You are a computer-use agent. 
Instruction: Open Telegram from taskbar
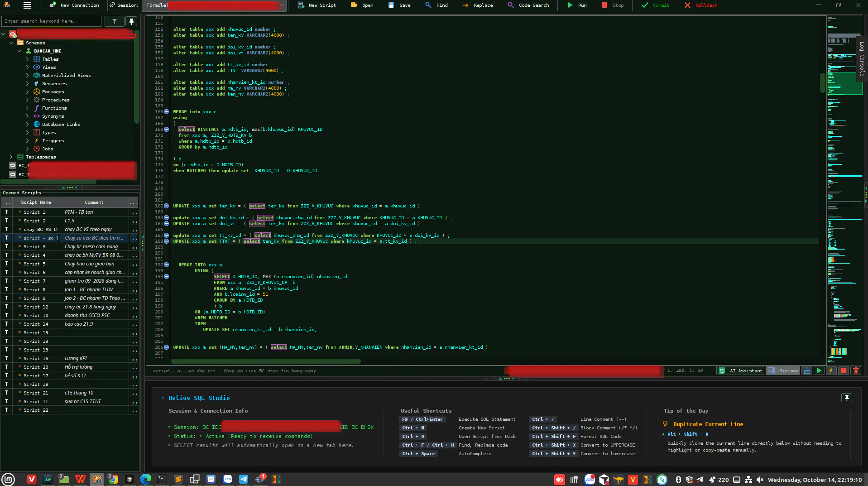[244, 479]
